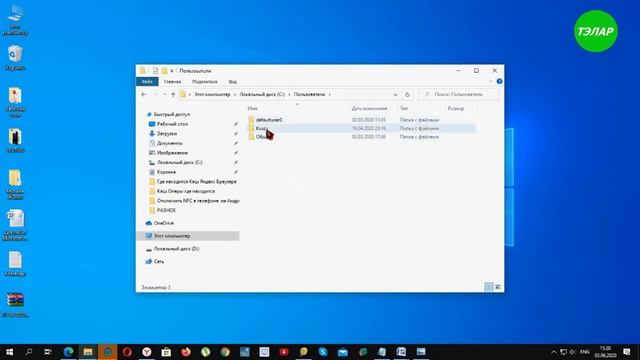Open Mail app from taskbar

342,351
